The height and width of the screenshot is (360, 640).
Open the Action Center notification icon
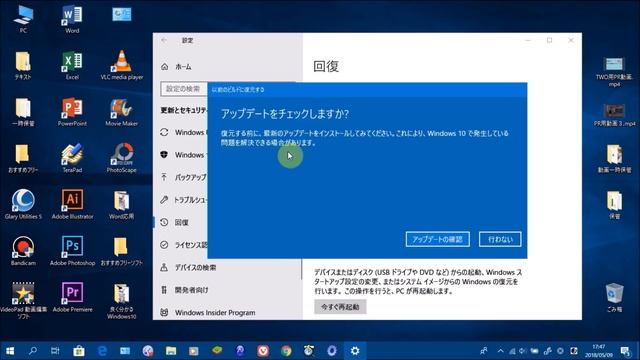pyautogui.click(x=625, y=351)
